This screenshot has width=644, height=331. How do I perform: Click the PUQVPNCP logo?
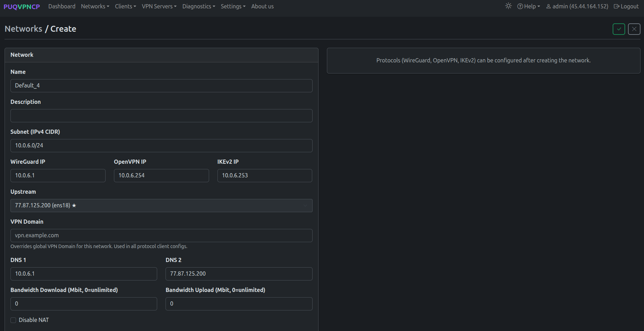22,6
